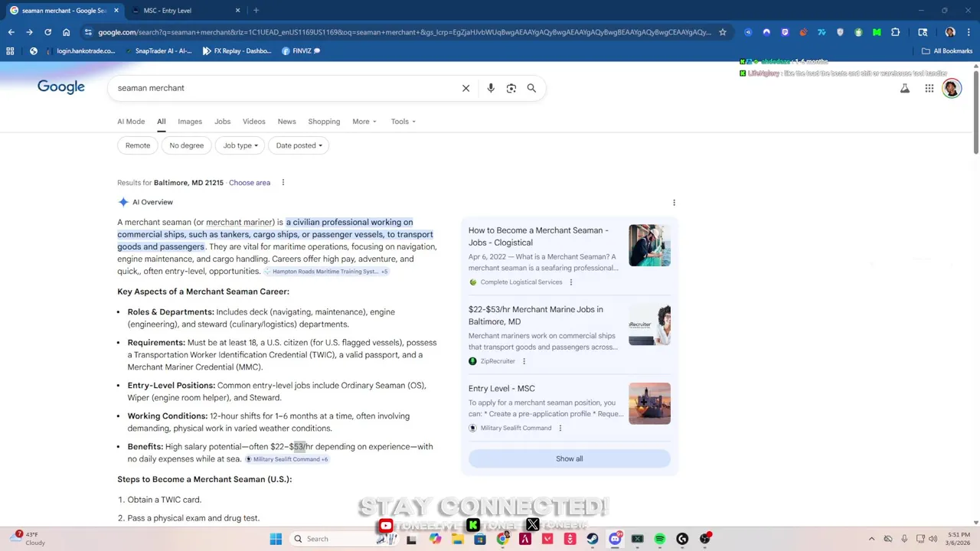The width and height of the screenshot is (980, 551).
Task: Go back to the previous page
Action: pos(11,32)
